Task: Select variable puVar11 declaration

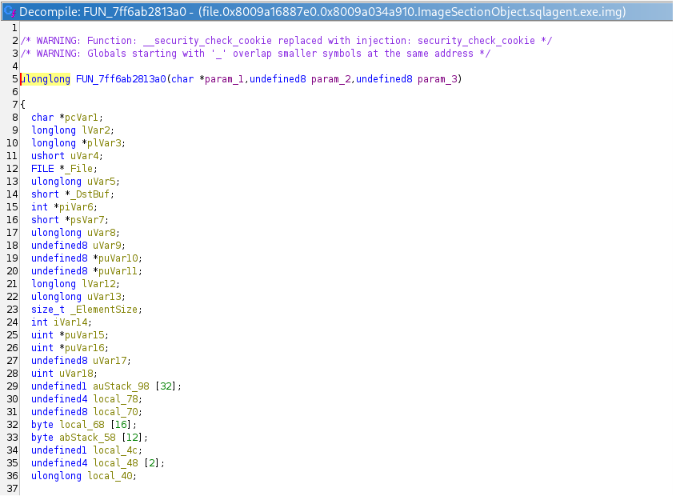Action: pos(118,271)
